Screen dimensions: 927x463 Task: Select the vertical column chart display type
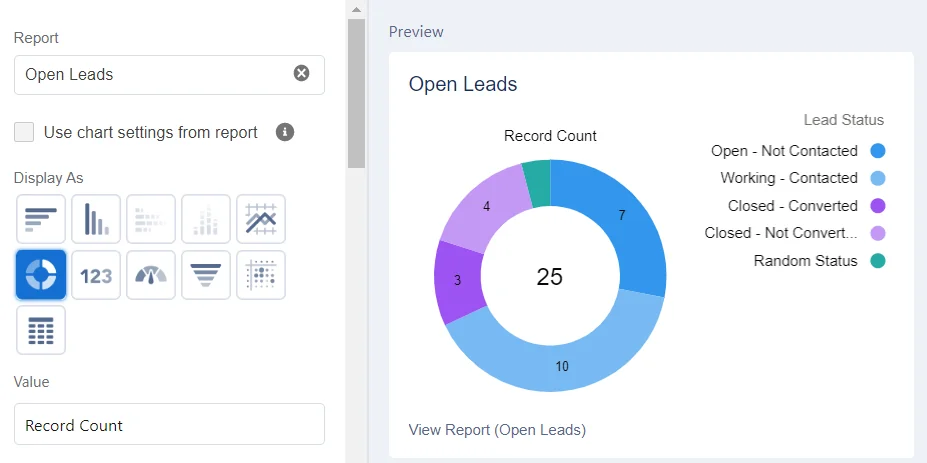[96, 219]
